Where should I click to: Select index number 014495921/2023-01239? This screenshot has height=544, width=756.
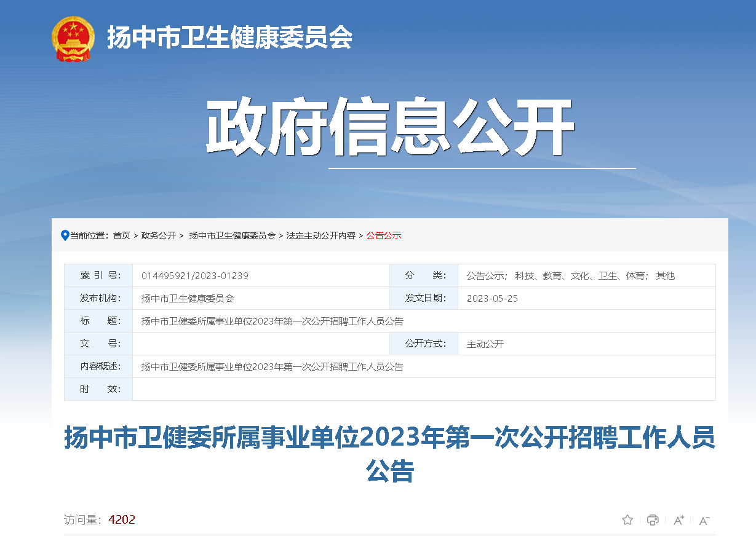(x=195, y=276)
